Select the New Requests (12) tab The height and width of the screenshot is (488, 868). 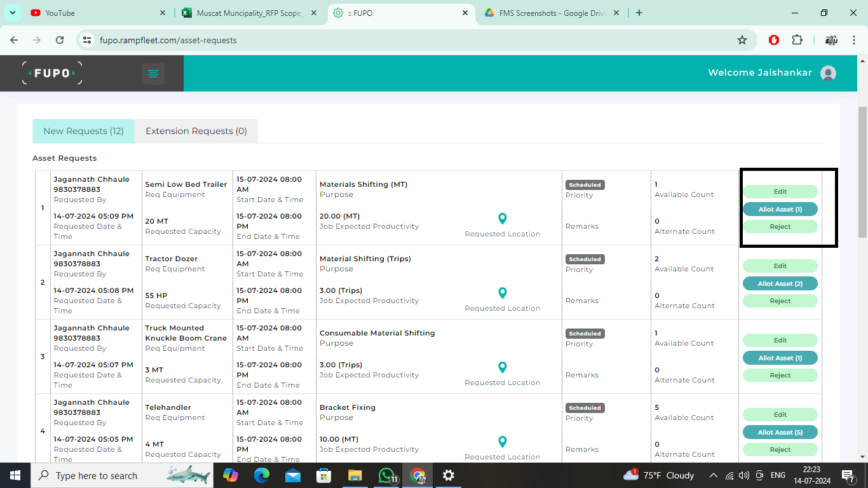point(83,131)
